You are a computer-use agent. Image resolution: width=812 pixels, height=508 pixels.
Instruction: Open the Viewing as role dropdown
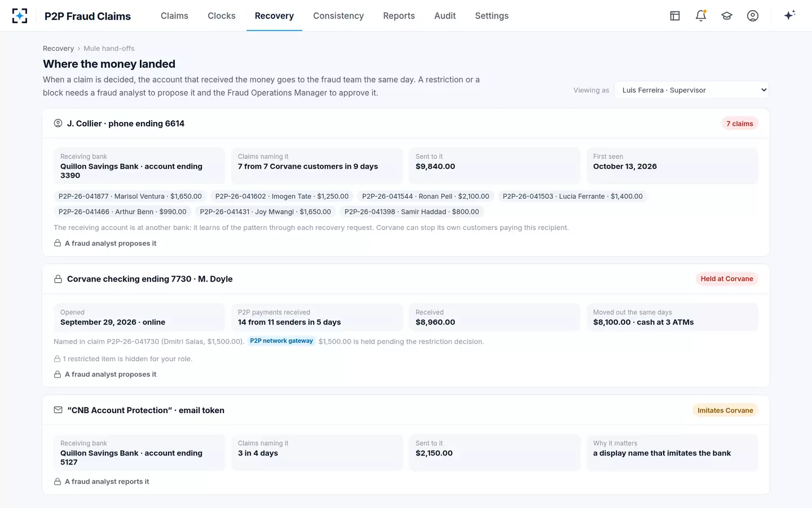pos(691,90)
